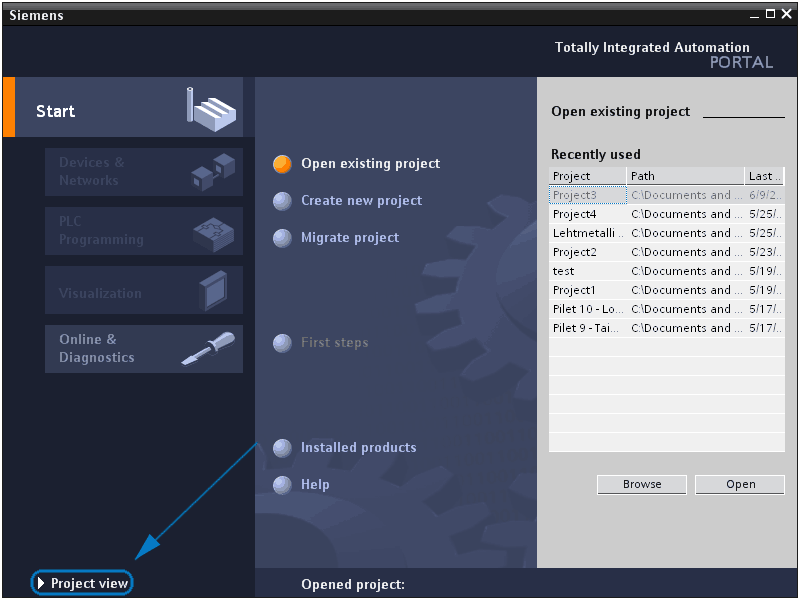Click the bullet beside Migrate project
Screen dimensions: 800x600
282,238
